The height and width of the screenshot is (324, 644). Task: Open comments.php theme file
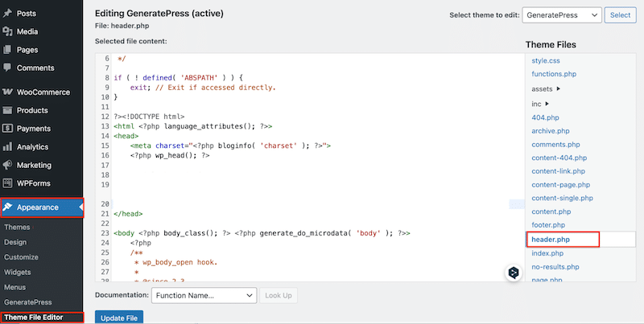click(x=555, y=145)
